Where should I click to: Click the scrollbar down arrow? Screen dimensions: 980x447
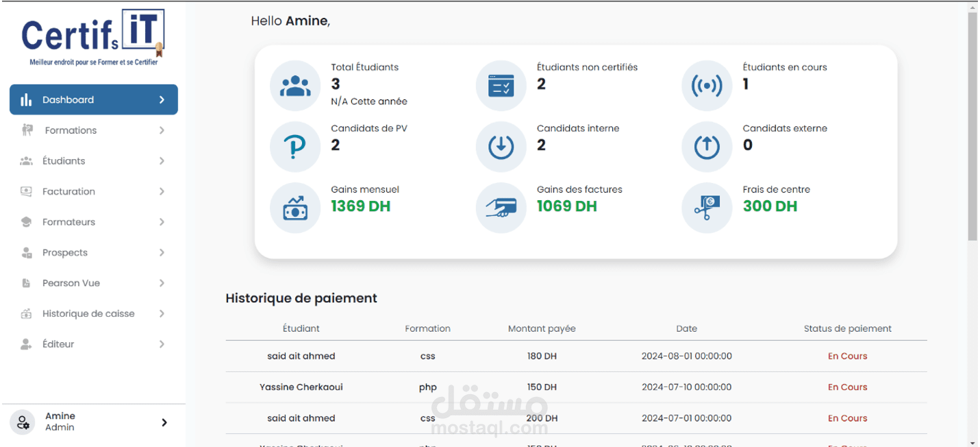click(972, 442)
